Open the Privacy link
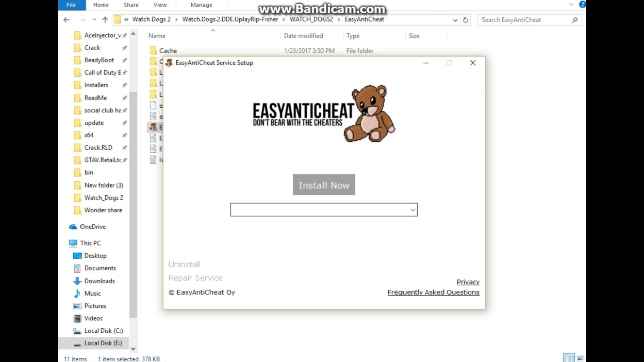 click(x=468, y=282)
